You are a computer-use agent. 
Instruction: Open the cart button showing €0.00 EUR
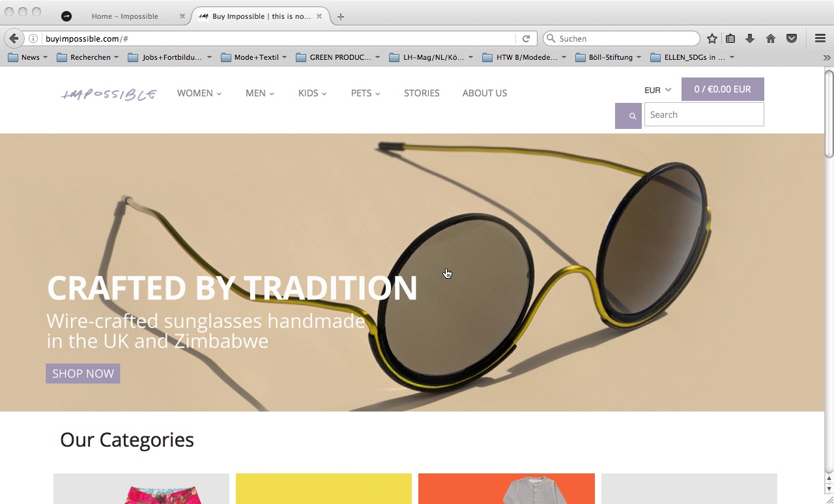(x=723, y=89)
